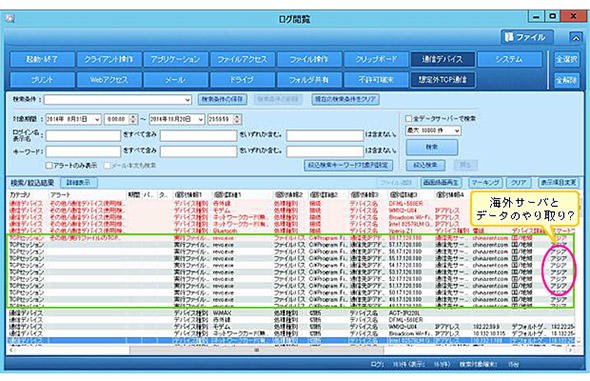Click the end time 23:59:59 spinner
Screen dimensions: 590x381
click(237, 119)
